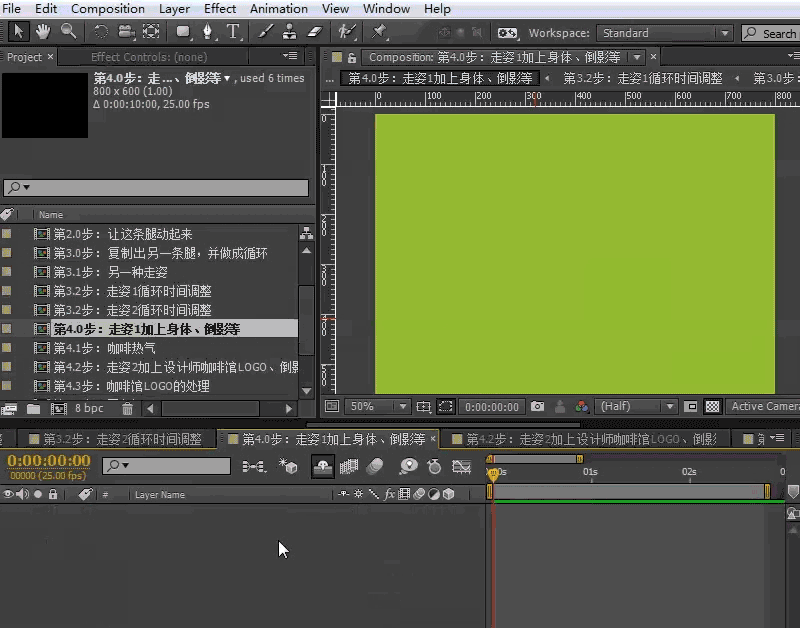Viewport: 800px width, 628px height.
Task: Toggle region of interest button
Action: [445, 407]
